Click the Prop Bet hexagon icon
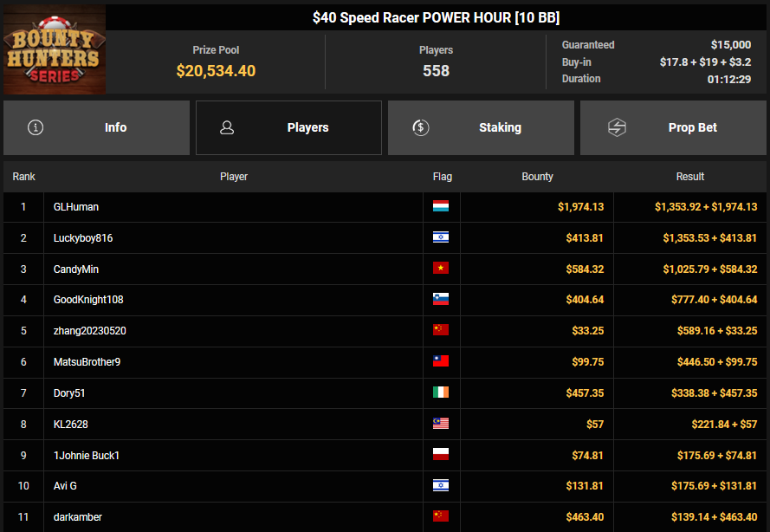The height and width of the screenshot is (532, 770). click(x=616, y=127)
